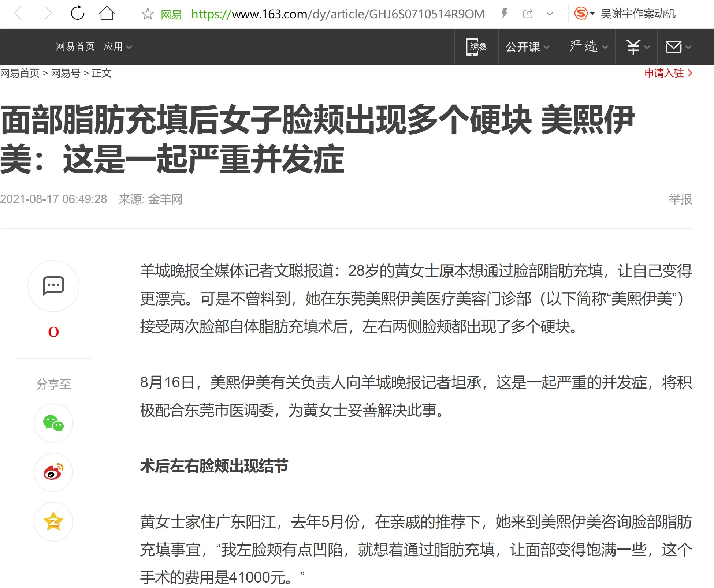The height and width of the screenshot is (588, 714).
Task: Click the Sogou search engine icon
Action: [581, 14]
